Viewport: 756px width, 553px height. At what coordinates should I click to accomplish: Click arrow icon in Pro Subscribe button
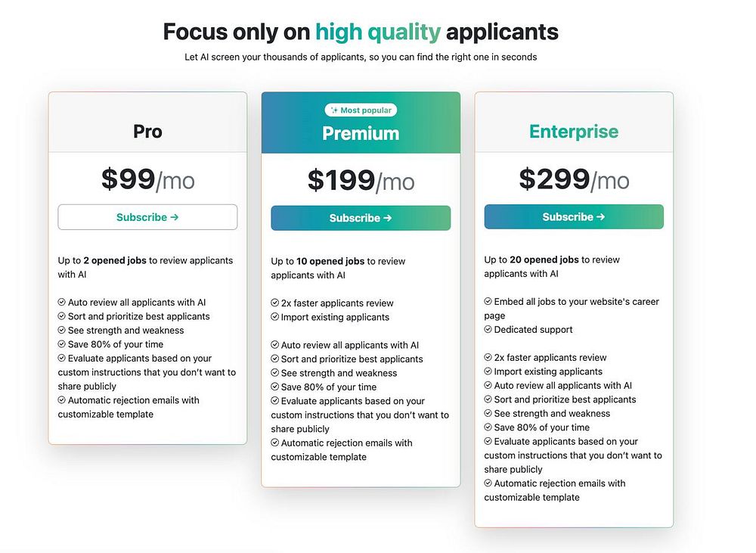[x=175, y=217]
